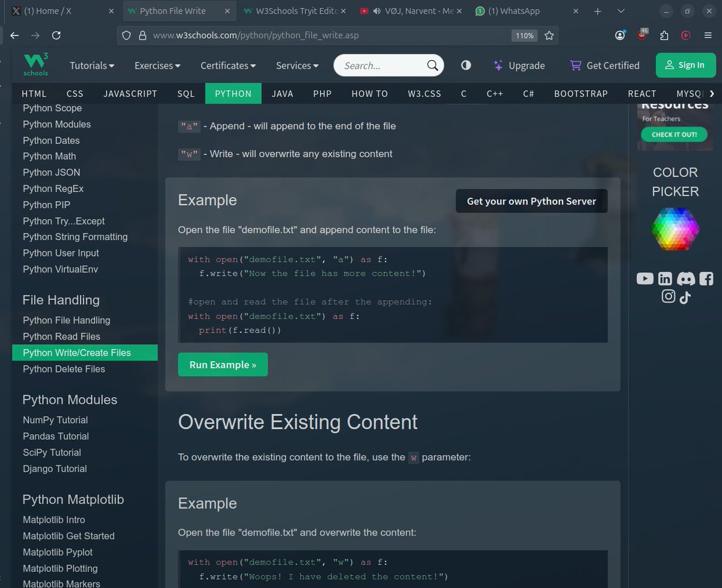Click the Run Example button
The height and width of the screenshot is (588, 722).
(x=223, y=365)
